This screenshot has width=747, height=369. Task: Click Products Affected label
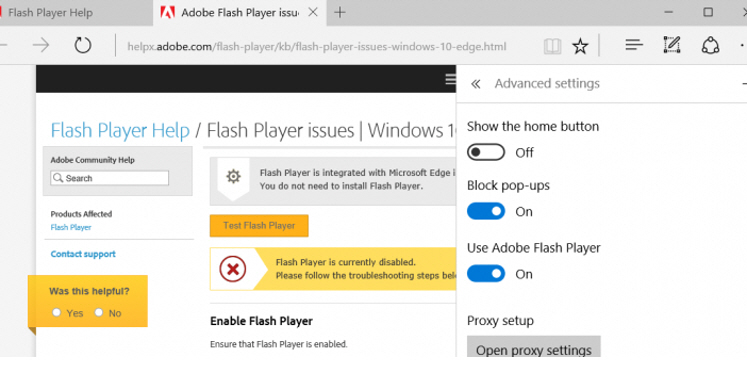click(81, 214)
